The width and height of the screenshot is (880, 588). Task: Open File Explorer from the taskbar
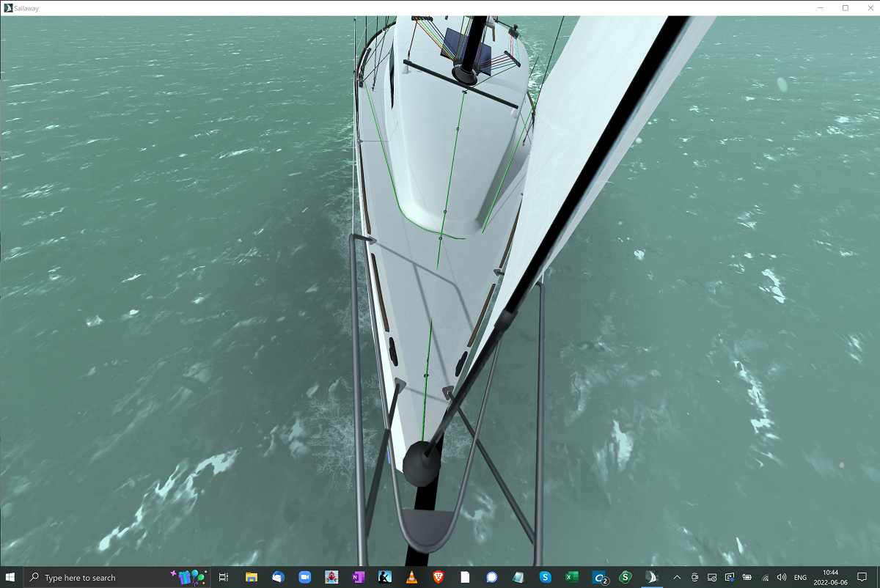(x=251, y=577)
